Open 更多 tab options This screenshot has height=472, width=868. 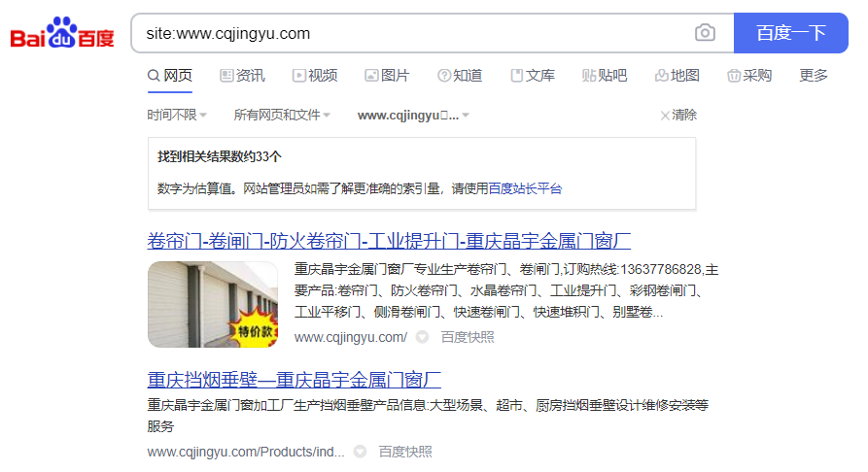pyautogui.click(x=814, y=75)
